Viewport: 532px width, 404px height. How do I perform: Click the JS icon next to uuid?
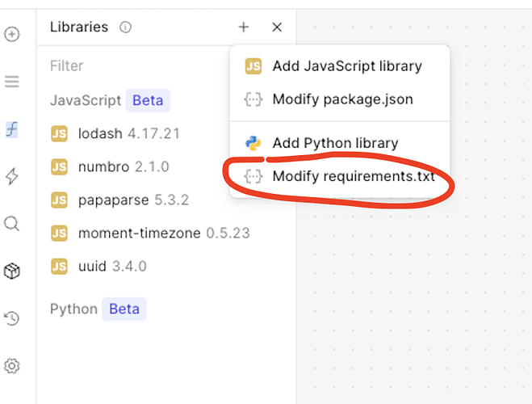click(x=59, y=267)
